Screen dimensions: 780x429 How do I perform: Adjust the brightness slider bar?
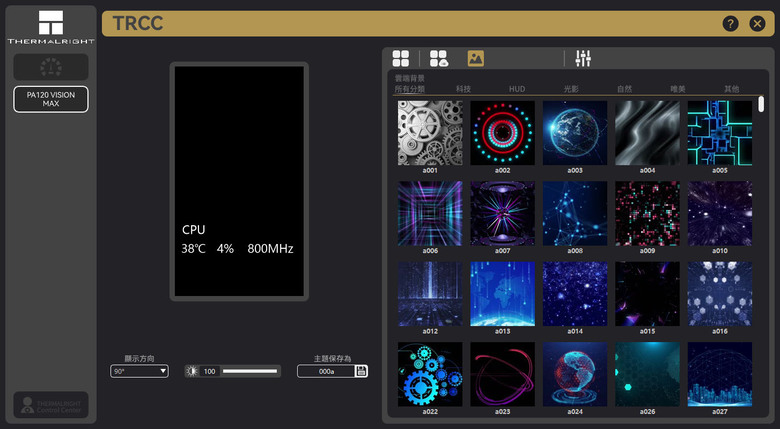250,371
